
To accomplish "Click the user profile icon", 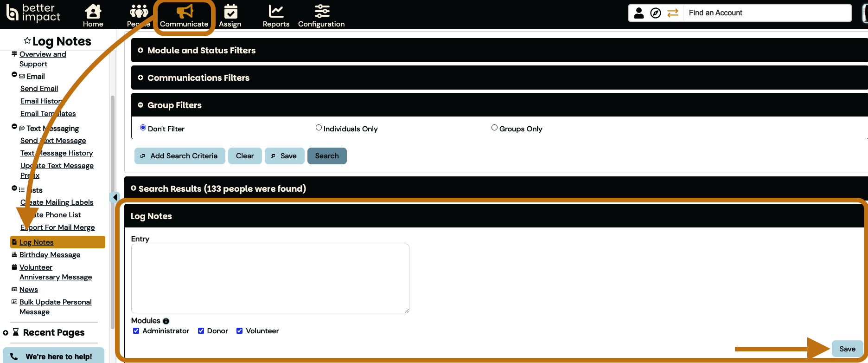I will point(638,13).
